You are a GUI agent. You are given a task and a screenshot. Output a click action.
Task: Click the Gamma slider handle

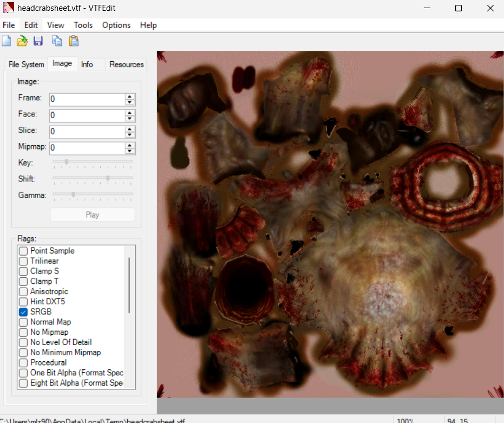tap(73, 194)
